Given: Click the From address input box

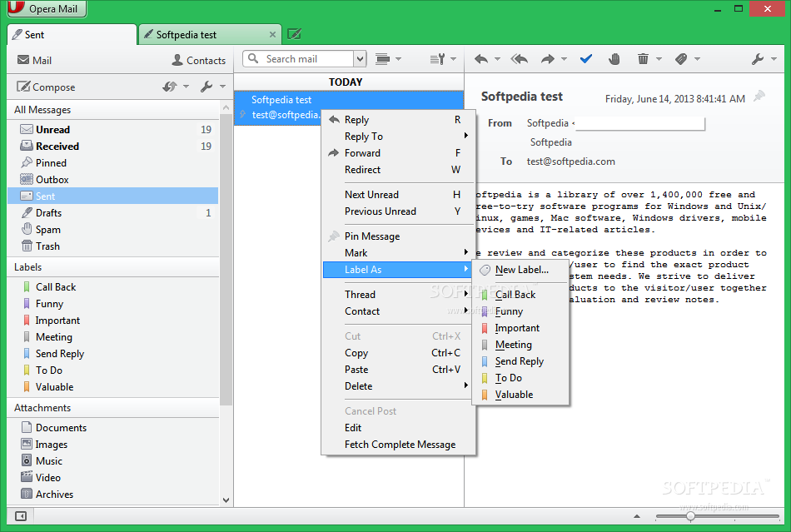Looking at the screenshot, I should tap(639, 123).
